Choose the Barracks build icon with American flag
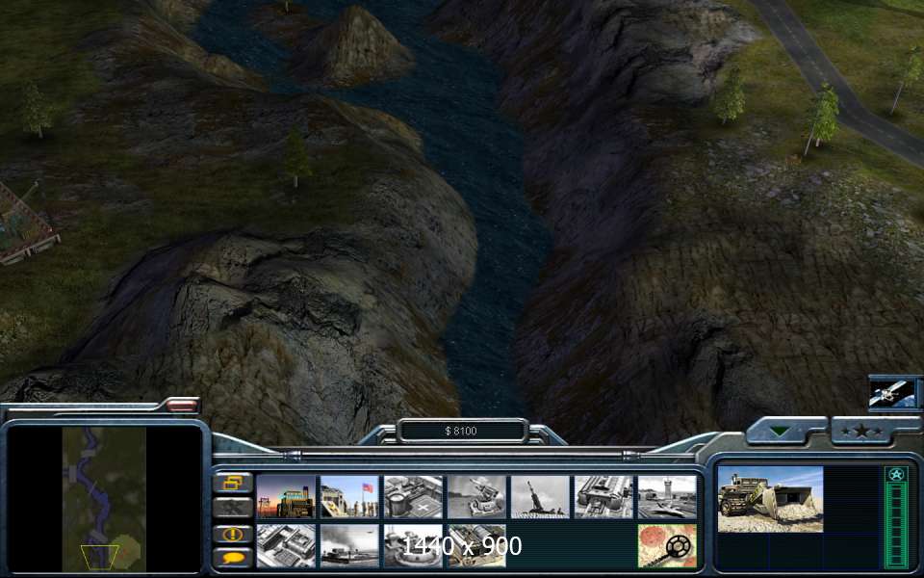The image size is (924, 578). point(349,497)
